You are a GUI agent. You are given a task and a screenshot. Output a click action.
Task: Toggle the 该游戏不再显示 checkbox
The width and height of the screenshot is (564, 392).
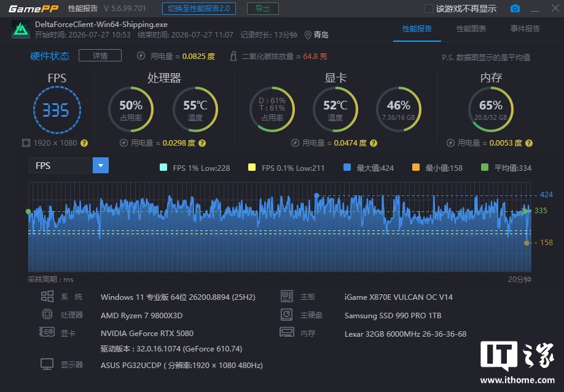tap(429, 9)
